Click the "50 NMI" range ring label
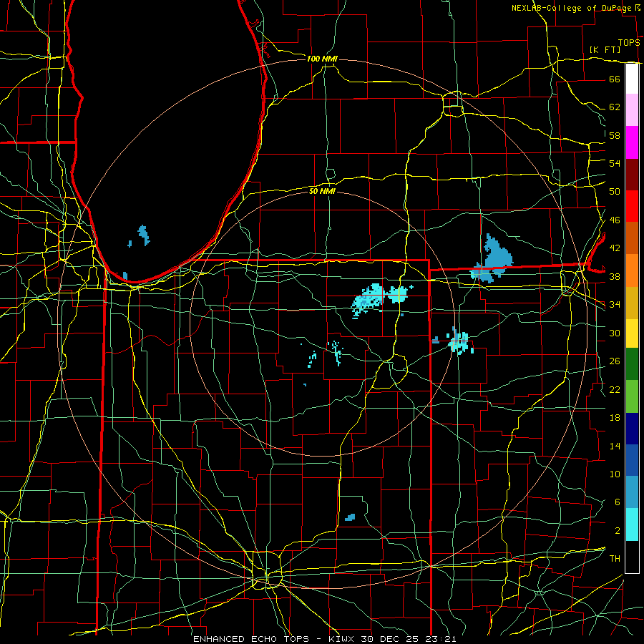Viewport: 644px width, 644px height. (x=323, y=191)
